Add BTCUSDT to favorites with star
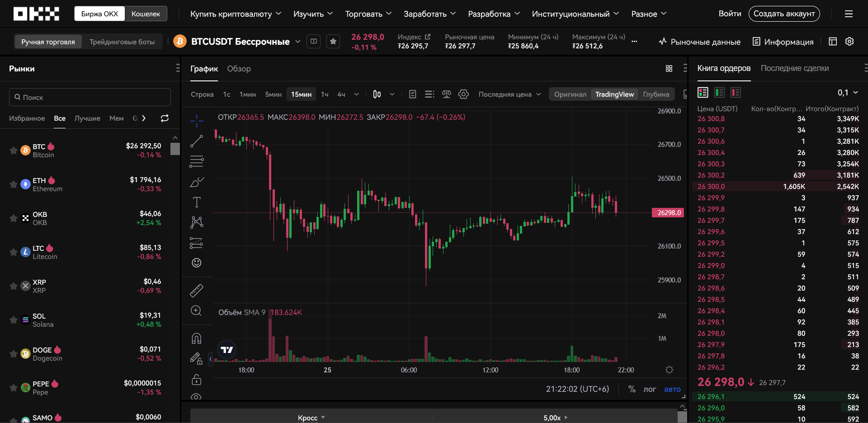This screenshot has height=423, width=868. (333, 42)
